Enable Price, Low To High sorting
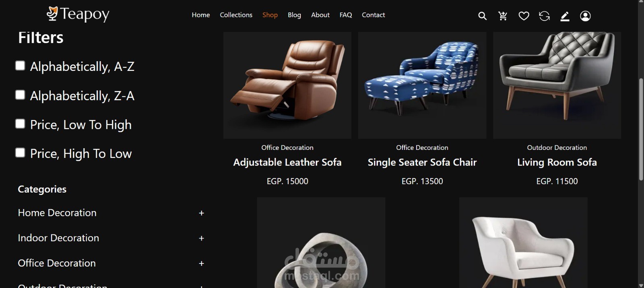Image resolution: width=644 pixels, height=288 pixels. click(20, 124)
